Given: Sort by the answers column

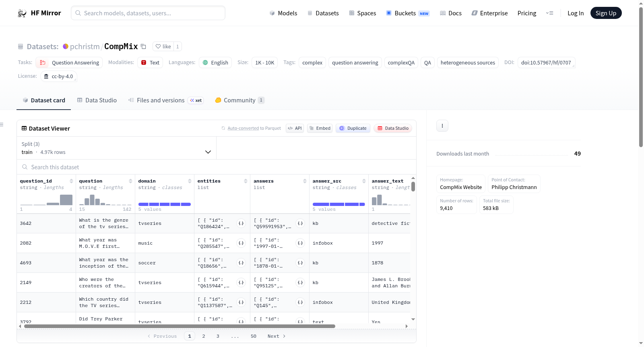Looking at the screenshot, I should [x=305, y=181].
